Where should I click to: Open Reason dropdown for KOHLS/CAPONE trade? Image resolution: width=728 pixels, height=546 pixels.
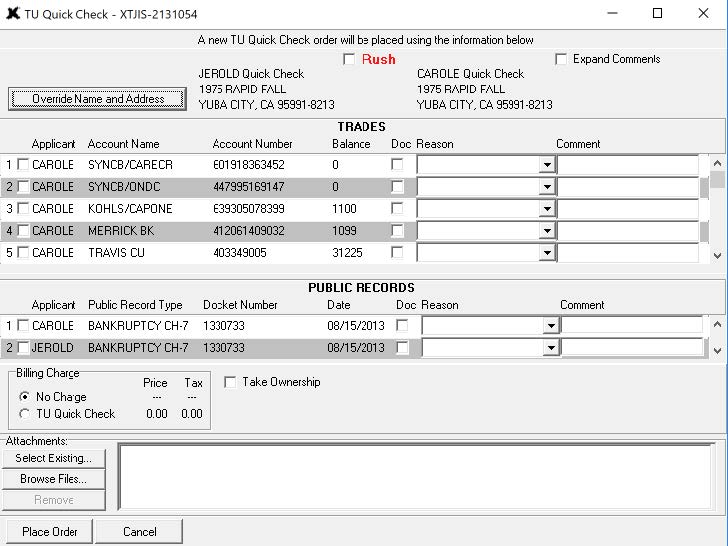tap(547, 208)
